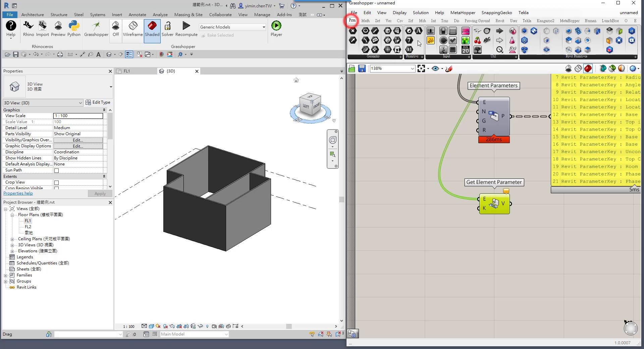Select the Number Slider component icon

tap(430, 31)
